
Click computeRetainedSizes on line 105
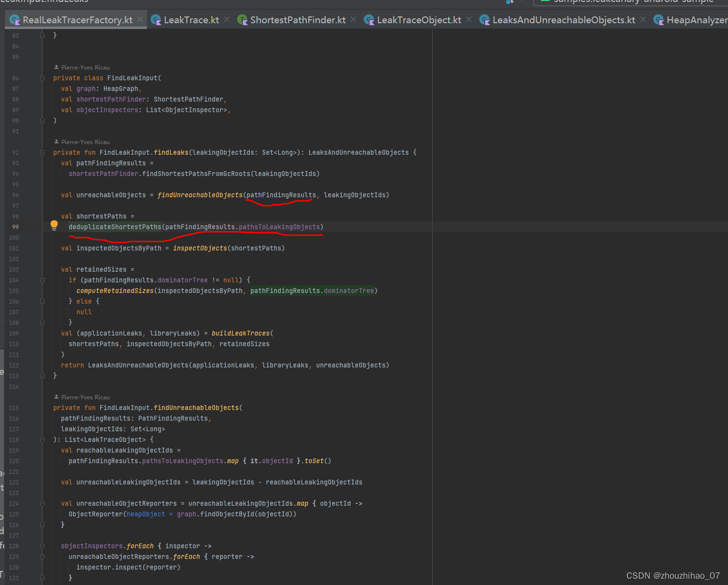coord(115,291)
